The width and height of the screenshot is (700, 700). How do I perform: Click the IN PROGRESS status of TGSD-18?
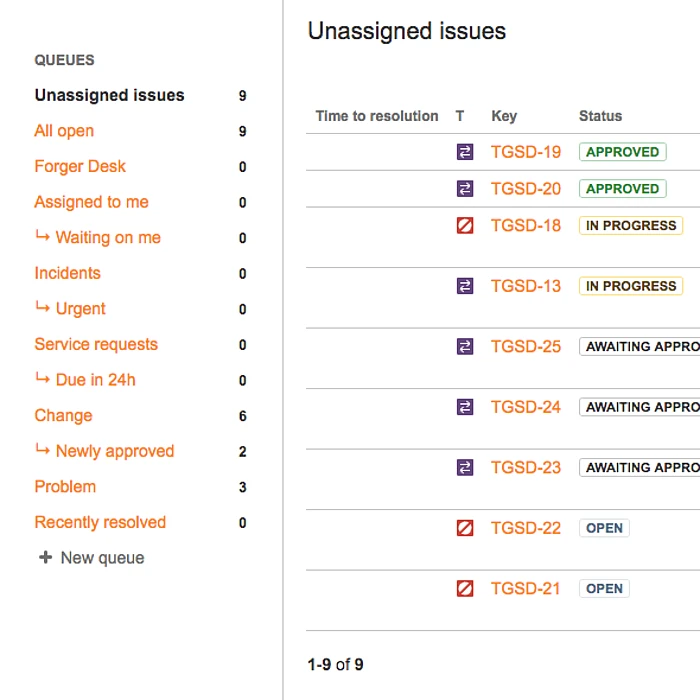coord(631,226)
